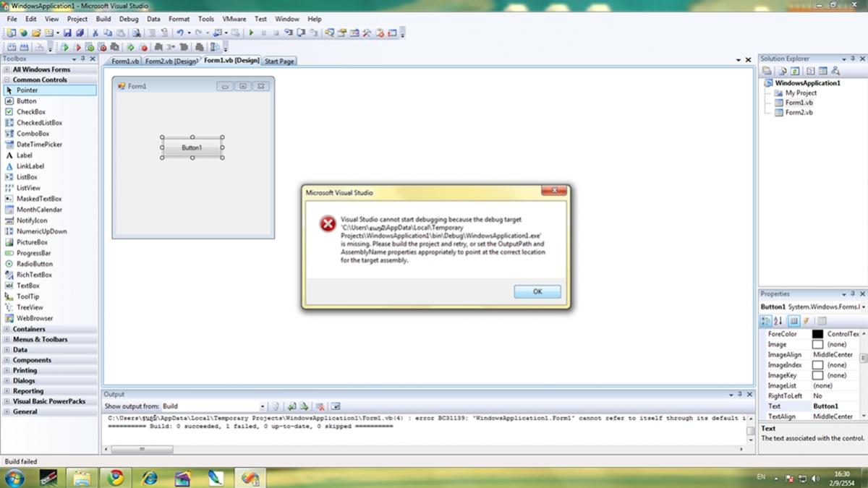The height and width of the screenshot is (488, 868).
Task: Click the Alphabetical sort icon in Properties
Action: coord(778,320)
